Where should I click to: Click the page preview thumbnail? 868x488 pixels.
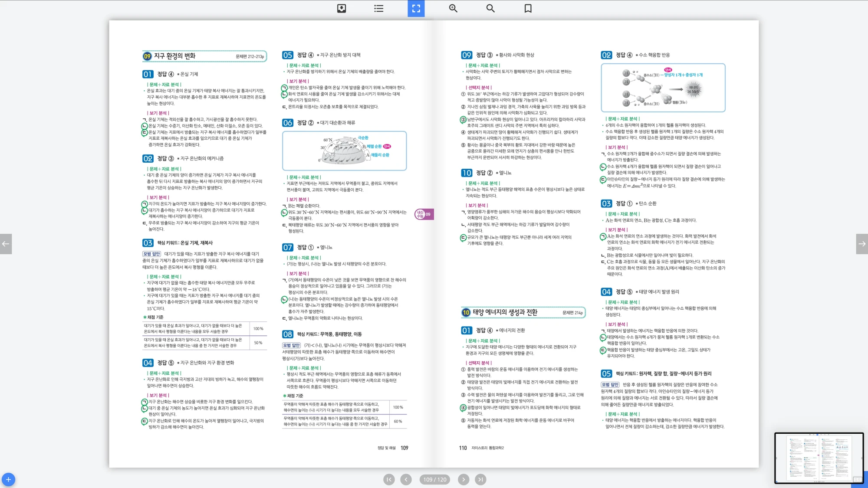pos(819,458)
